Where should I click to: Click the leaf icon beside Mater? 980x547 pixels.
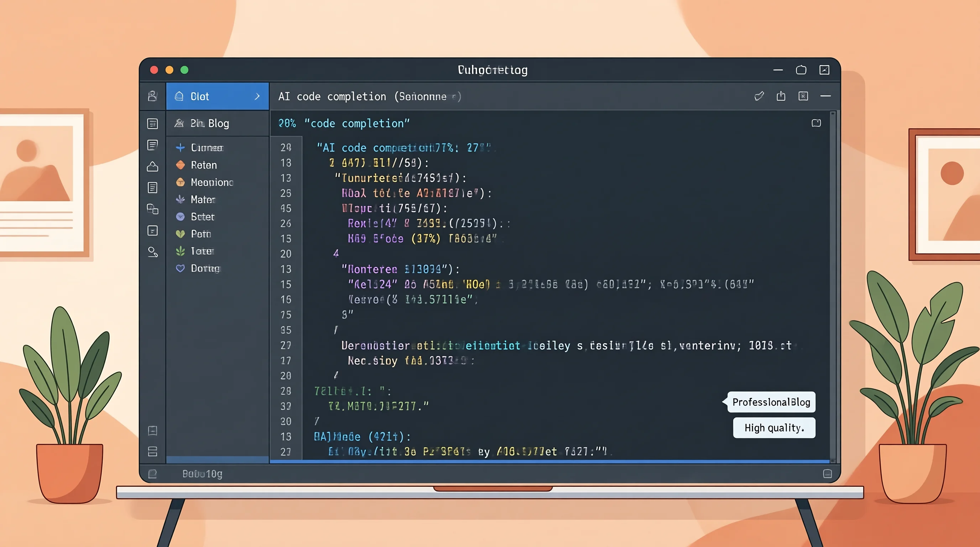(180, 199)
